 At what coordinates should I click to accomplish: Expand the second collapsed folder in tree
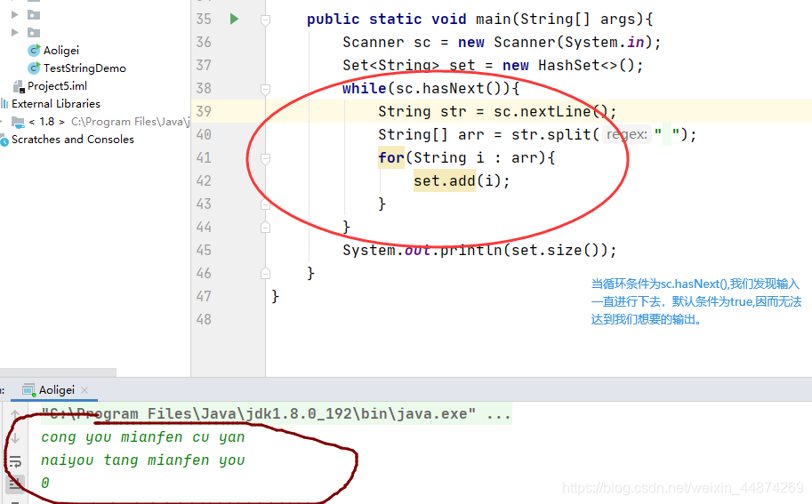click(x=15, y=32)
